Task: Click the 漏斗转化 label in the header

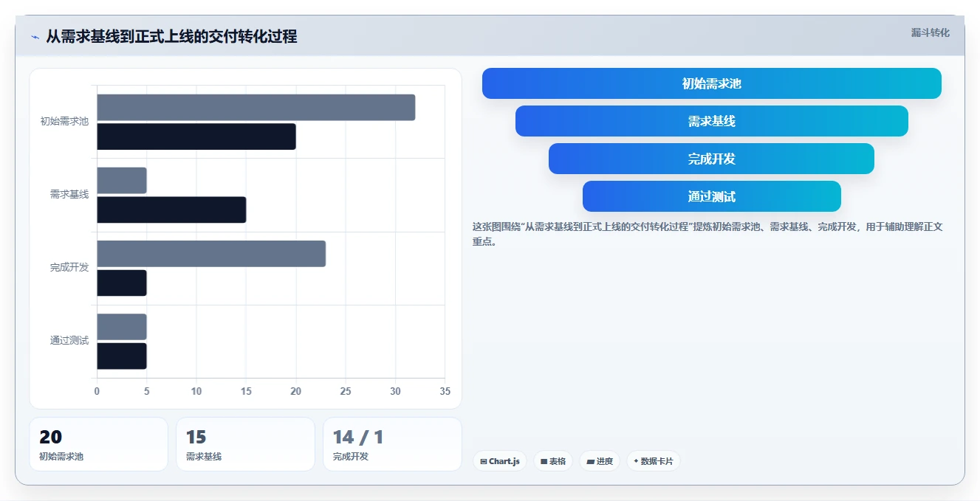Action: tap(931, 32)
